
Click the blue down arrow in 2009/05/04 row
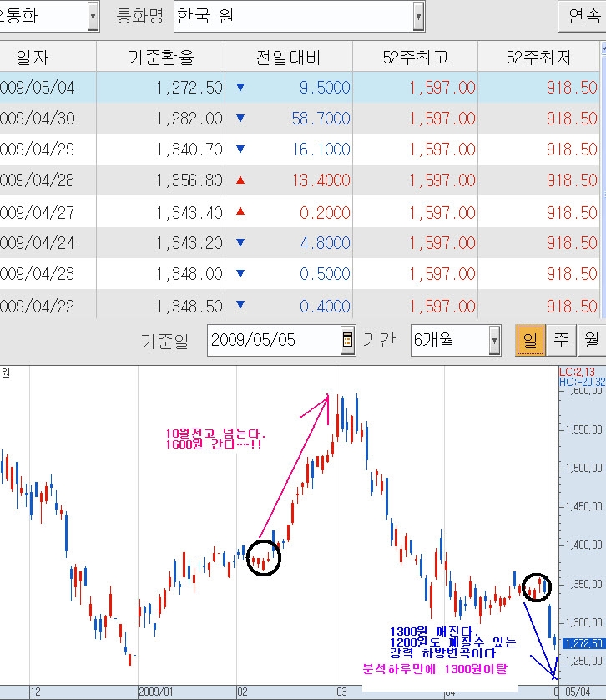point(240,87)
